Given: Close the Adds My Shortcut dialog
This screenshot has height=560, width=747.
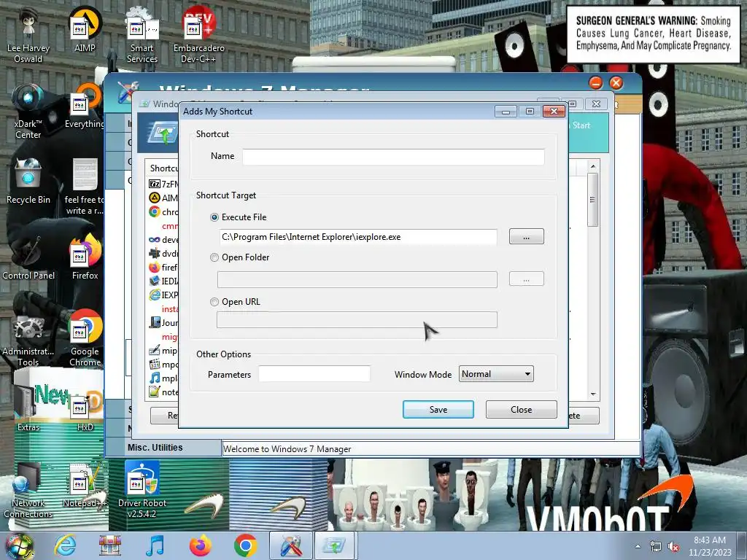Looking at the screenshot, I should [554, 112].
